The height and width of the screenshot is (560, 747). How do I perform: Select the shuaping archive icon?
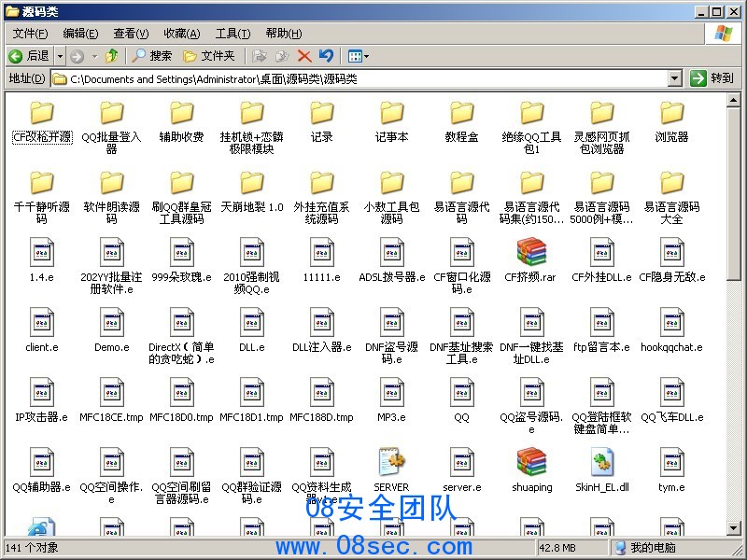tap(531, 462)
